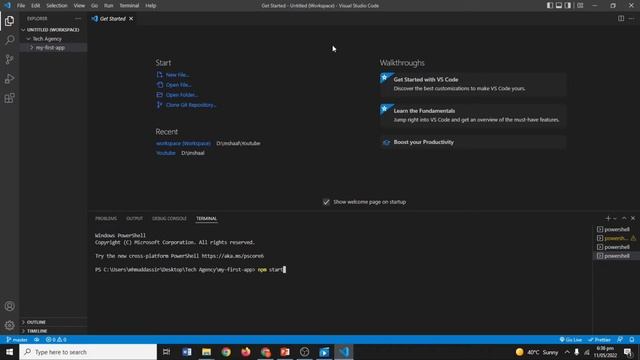Click the warning triangle on the yellow terminal

tap(633, 238)
